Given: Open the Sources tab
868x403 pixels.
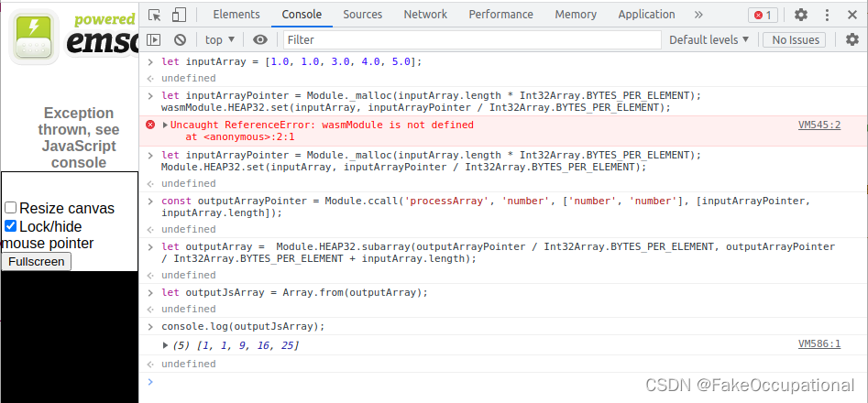Looking at the screenshot, I should tap(363, 15).
